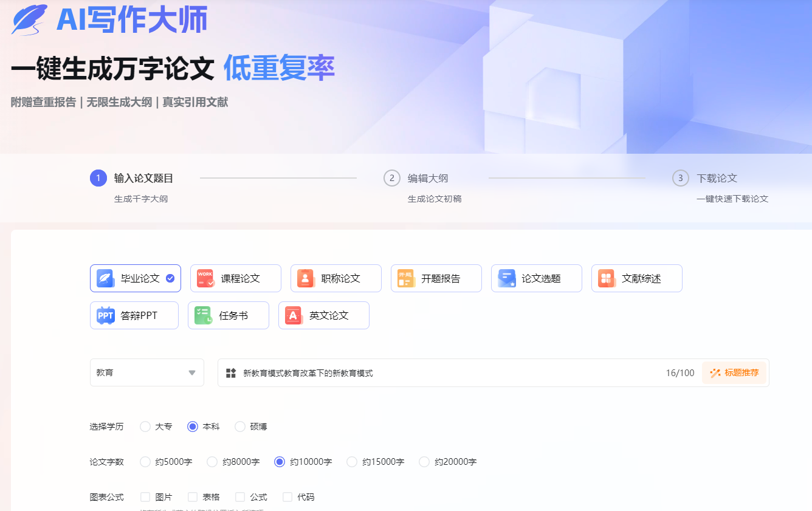Click the 开题报告 orange icon
The width and height of the screenshot is (812, 511).
(x=406, y=278)
